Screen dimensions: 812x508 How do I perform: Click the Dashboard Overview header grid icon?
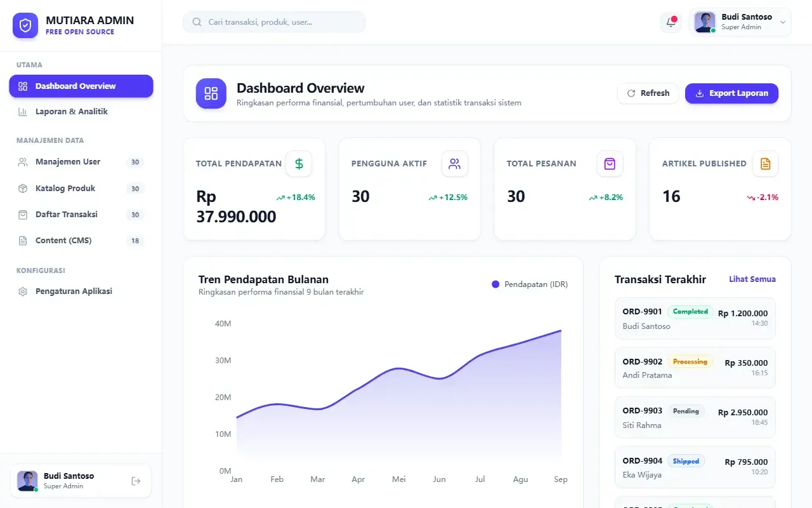click(211, 93)
